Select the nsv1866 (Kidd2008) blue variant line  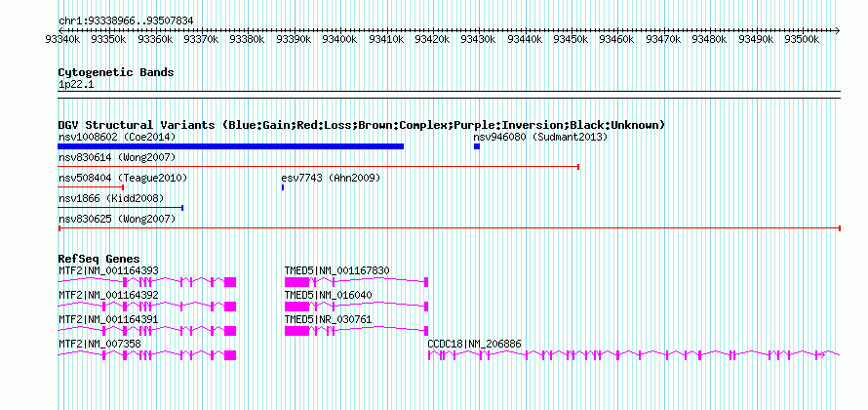(x=121, y=208)
